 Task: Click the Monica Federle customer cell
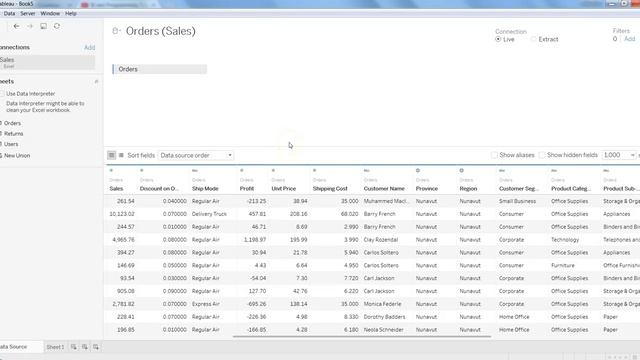382,304
